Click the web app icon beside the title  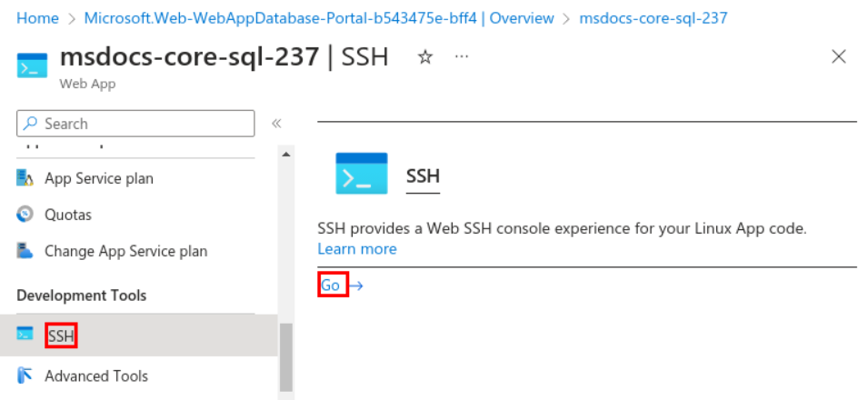32,65
